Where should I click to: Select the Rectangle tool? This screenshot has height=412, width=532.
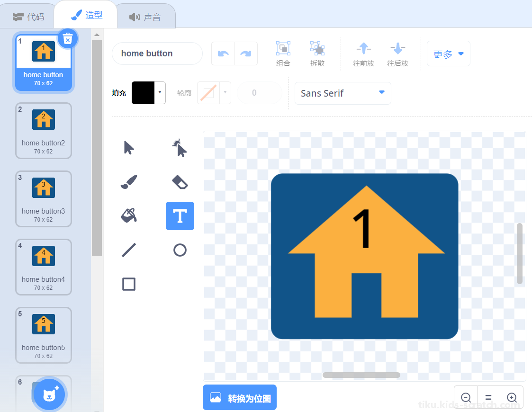coord(128,284)
